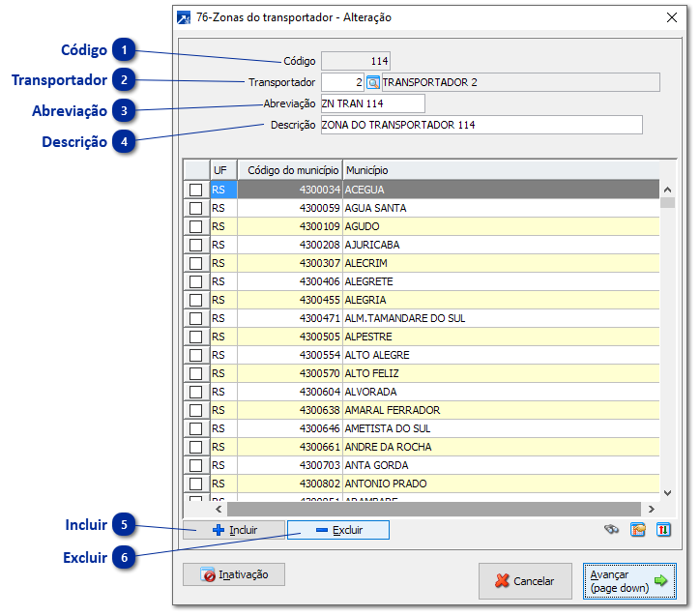Click municipality code 4300802
The width and height of the screenshot is (700, 616).
tap(290, 484)
